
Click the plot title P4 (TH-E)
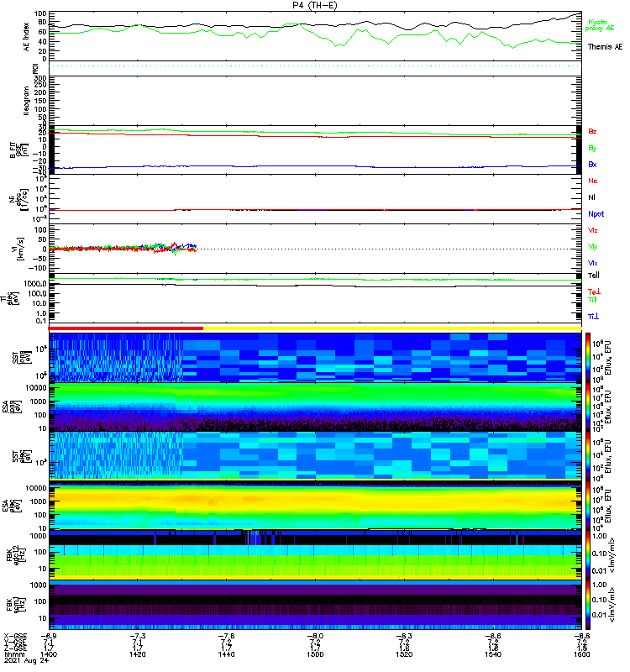[315, 5]
